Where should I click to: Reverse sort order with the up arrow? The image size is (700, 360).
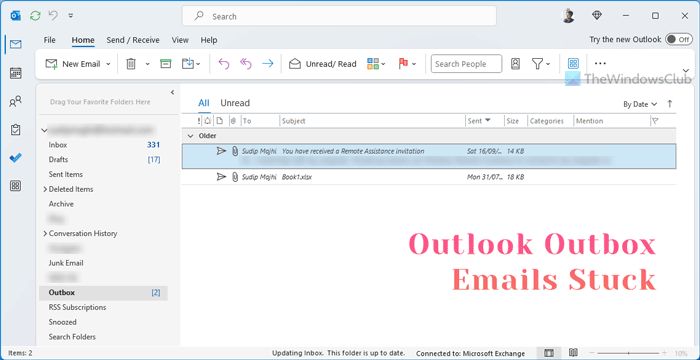[x=670, y=104]
